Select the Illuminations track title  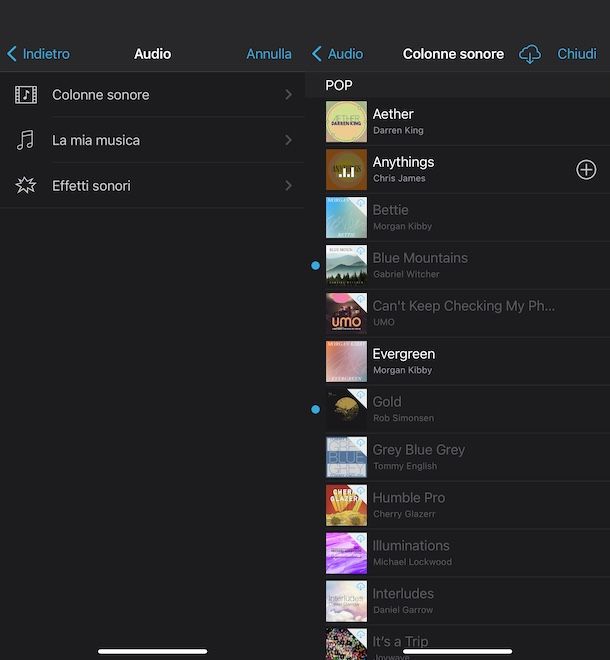(x=411, y=546)
